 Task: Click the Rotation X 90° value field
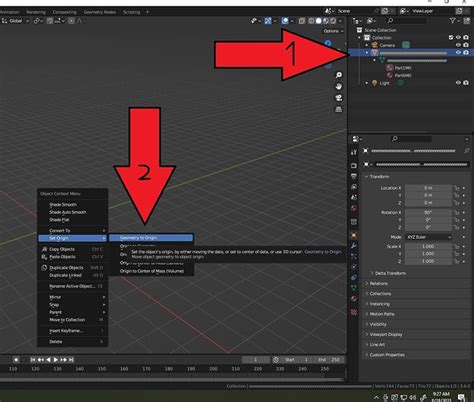tap(428, 212)
